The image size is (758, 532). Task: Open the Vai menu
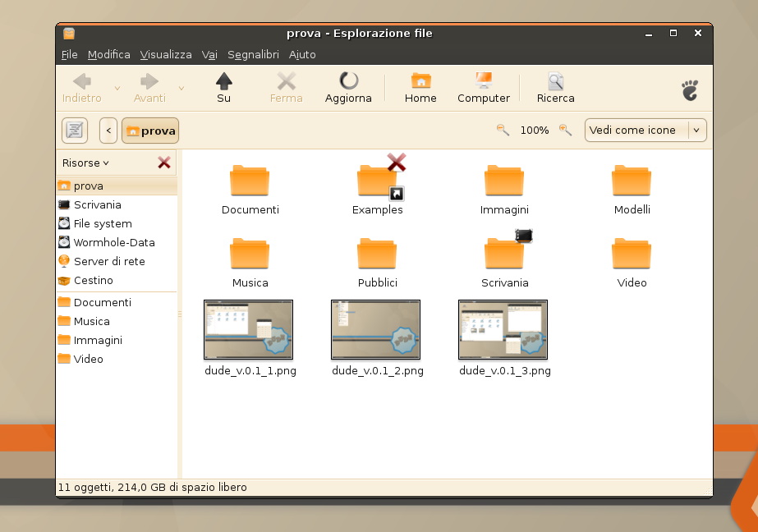point(209,55)
